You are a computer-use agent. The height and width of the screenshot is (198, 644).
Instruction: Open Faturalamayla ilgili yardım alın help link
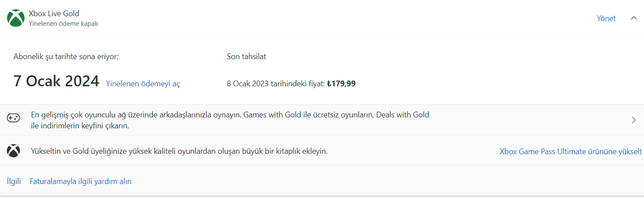pyautogui.click(x=81, y=181)
